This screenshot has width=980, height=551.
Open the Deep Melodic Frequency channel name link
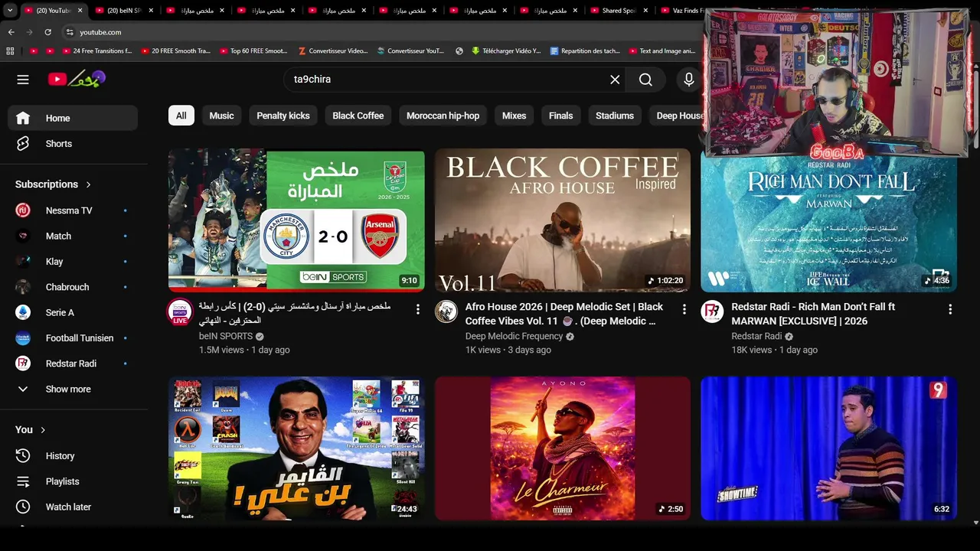tap(514, 336)
